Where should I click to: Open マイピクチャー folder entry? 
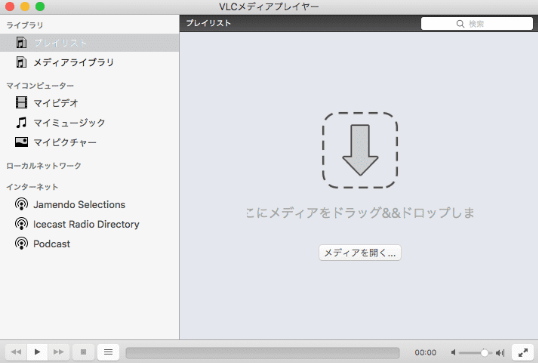click(x=65, y=142)
